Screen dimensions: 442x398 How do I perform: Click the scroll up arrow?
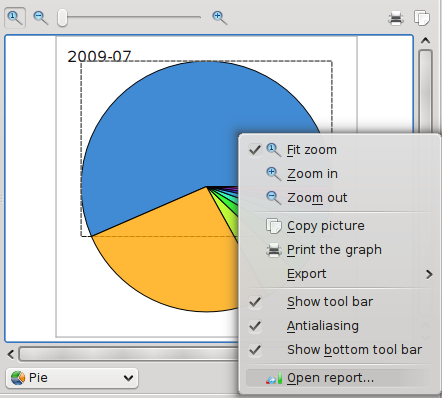[425, 41]
